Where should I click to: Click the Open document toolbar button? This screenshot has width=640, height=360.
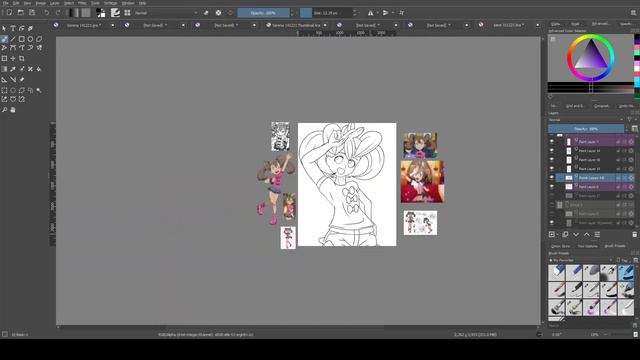[x=20, y=13]
